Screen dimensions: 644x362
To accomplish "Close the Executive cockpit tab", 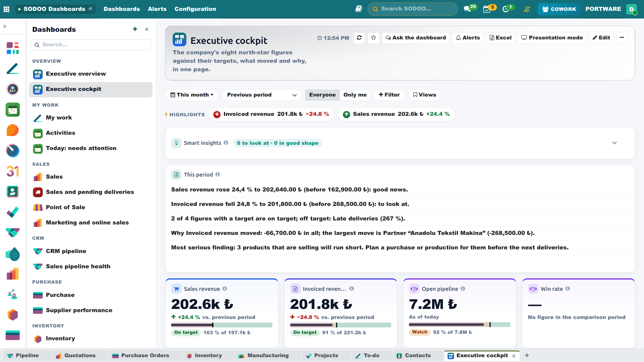I will tap(514, 356).
